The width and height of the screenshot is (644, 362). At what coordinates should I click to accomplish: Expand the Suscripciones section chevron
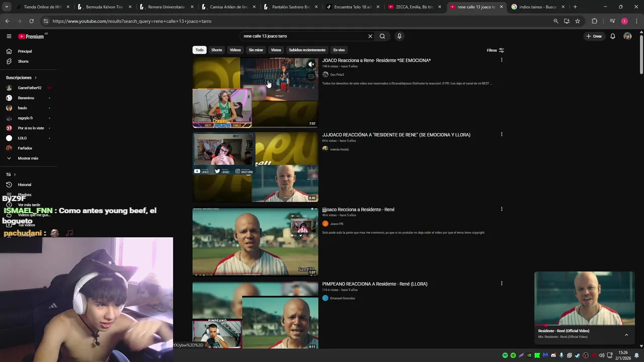pos(35,77)
